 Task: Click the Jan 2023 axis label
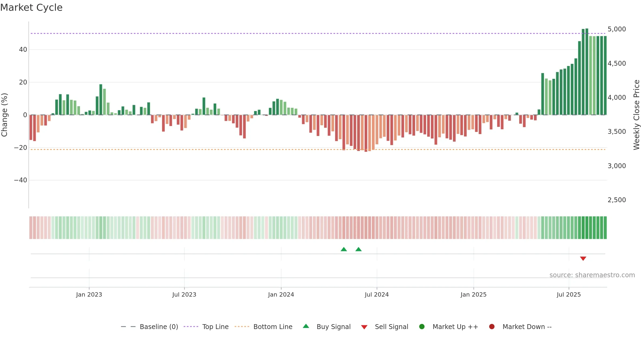click(x=89, y=294)
